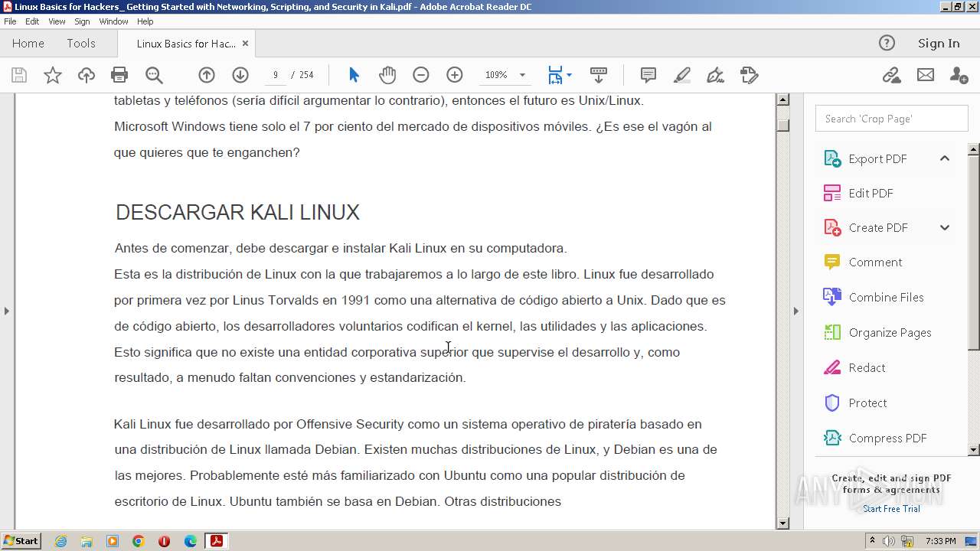Open the Edit menu
Screen dimensions: 980x551
point(32,21)
